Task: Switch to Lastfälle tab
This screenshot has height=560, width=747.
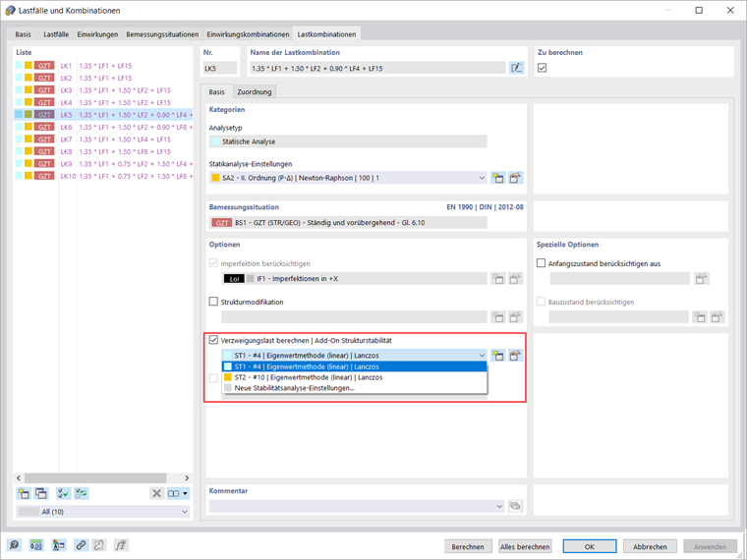Action: (56, 34)
